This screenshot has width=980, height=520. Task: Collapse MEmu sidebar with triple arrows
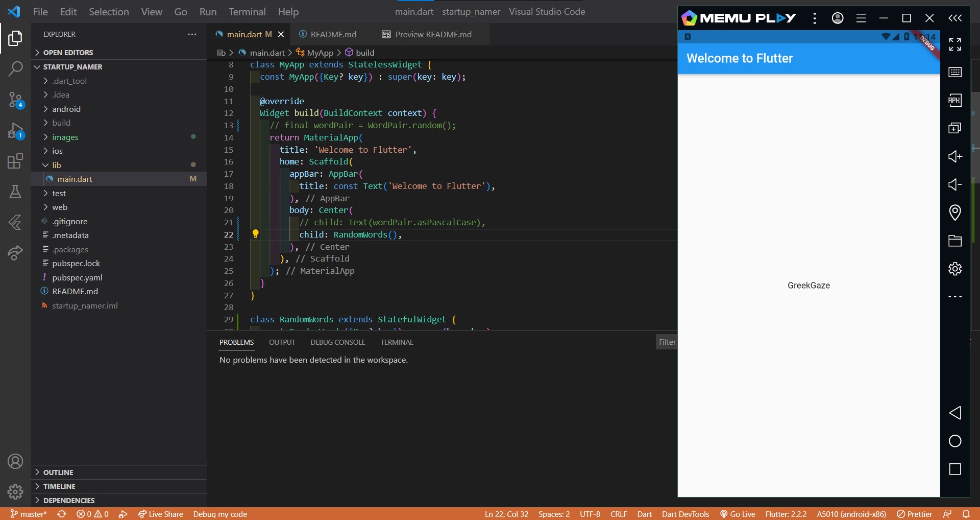(x=955, y=18)
